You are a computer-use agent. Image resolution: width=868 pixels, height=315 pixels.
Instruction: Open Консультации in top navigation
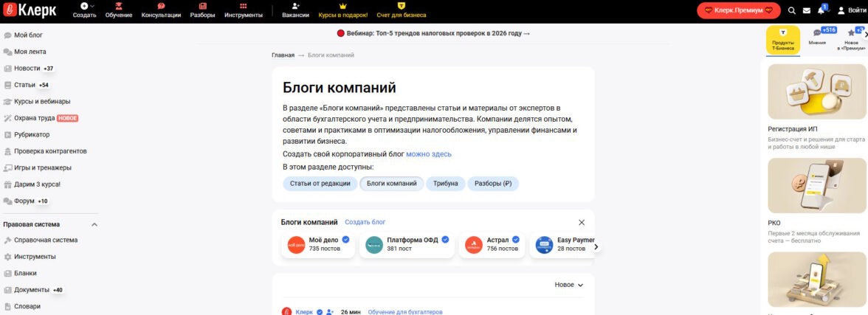(161, 10)
